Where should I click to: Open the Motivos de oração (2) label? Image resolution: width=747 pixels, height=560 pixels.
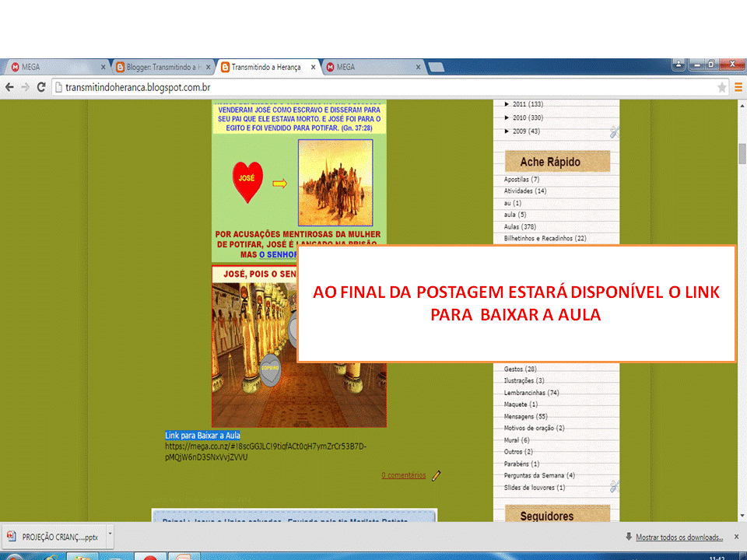pyautogui.click(x=534, y=428)
